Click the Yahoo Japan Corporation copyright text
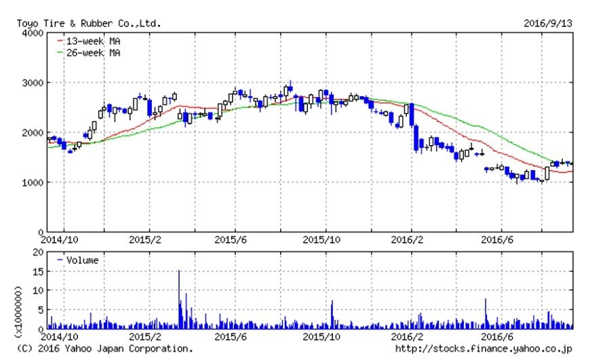The image size is (590, 364). 104,348
